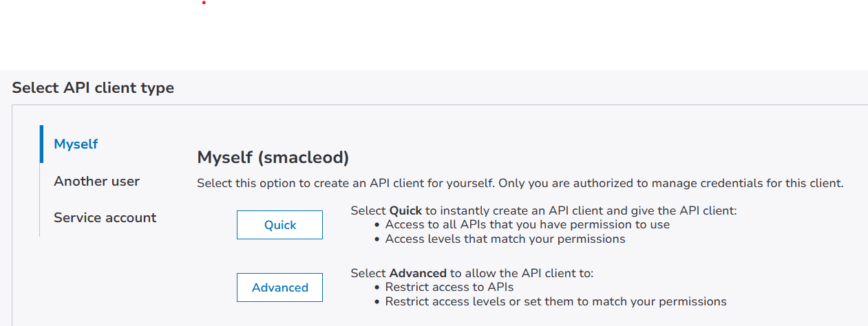The width and height of the screenshot is (868, 326).
Task: Click the blue active indicator beside Myself
Action: (x=42, y=144)
